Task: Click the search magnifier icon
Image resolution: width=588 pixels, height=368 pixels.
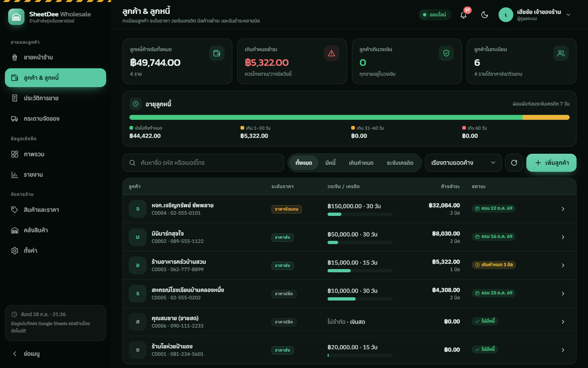Action: pos(132,163)
